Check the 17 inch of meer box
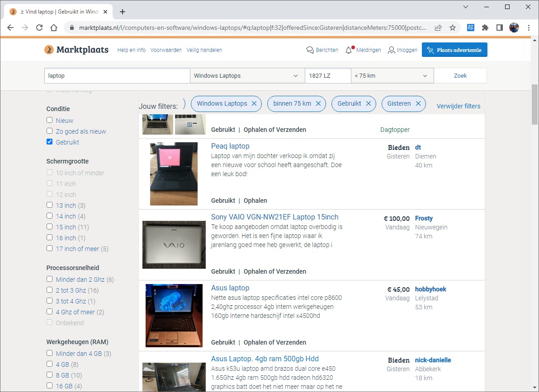 click(49, 248)
